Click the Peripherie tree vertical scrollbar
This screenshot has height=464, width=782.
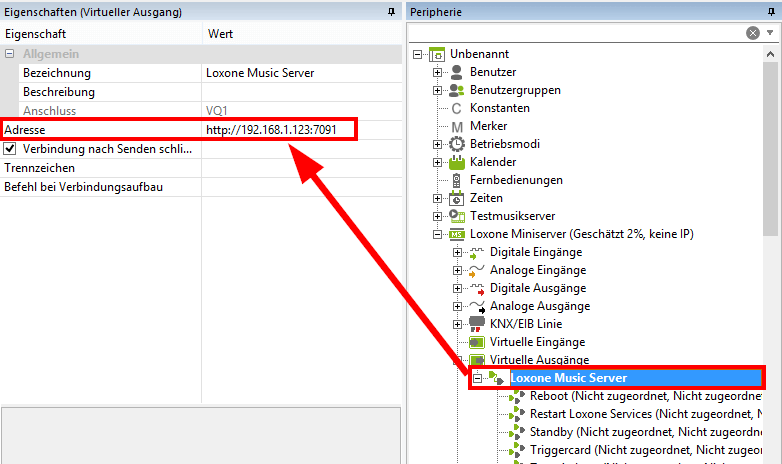click(x=772, y=150)
